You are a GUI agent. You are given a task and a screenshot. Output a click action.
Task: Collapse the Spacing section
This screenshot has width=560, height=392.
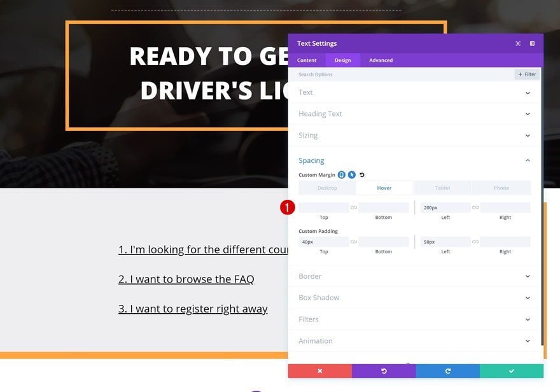[x=414, y=160]
